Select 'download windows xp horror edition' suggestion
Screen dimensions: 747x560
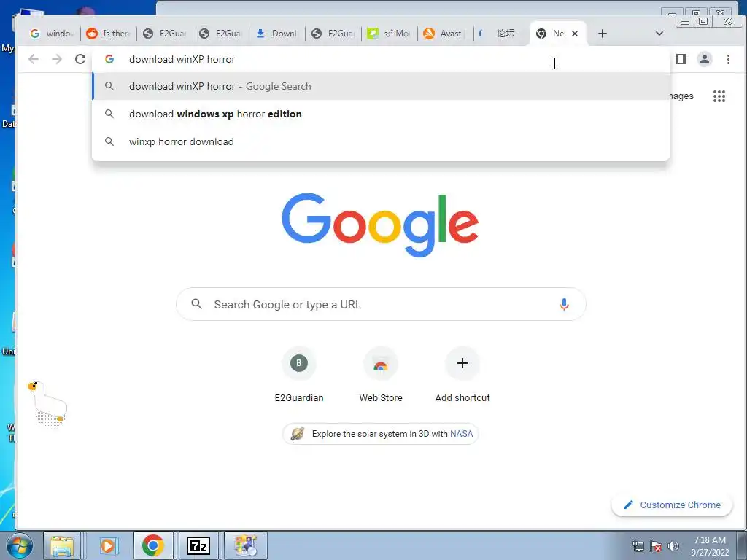(381, 114)
